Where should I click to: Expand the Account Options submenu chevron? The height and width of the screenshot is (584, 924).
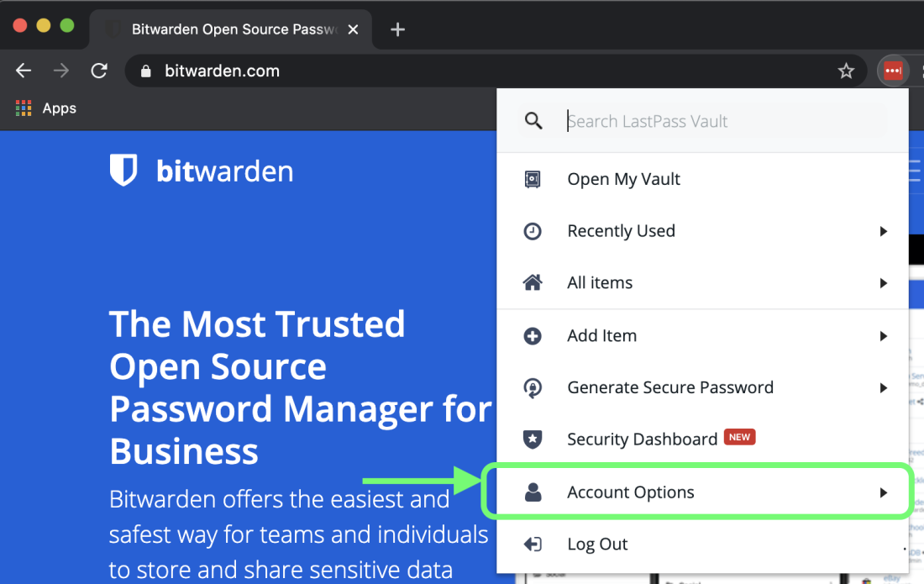[x=884, y=492]
